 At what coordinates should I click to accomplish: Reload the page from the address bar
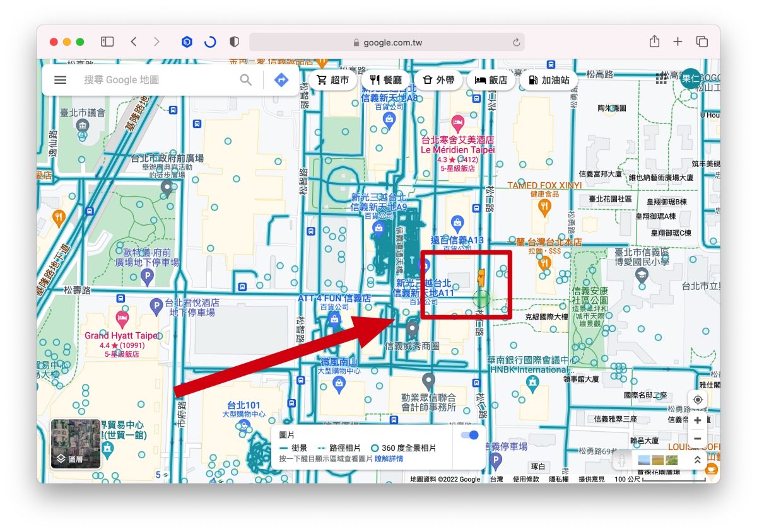pos(516,42)
